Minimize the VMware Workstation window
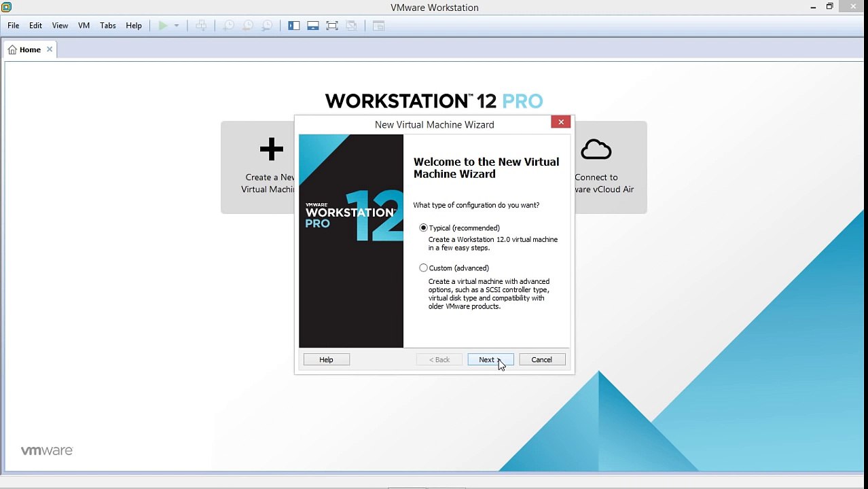 point(813,7)
